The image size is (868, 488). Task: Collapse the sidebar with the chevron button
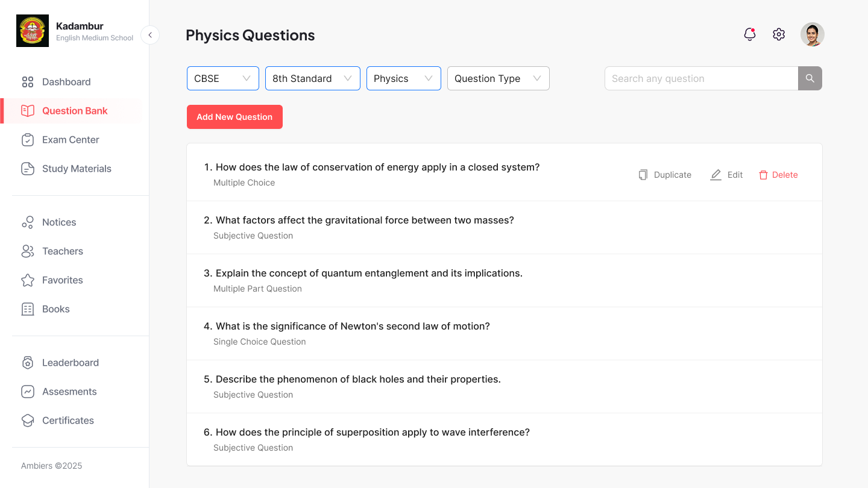coord(150,35)
